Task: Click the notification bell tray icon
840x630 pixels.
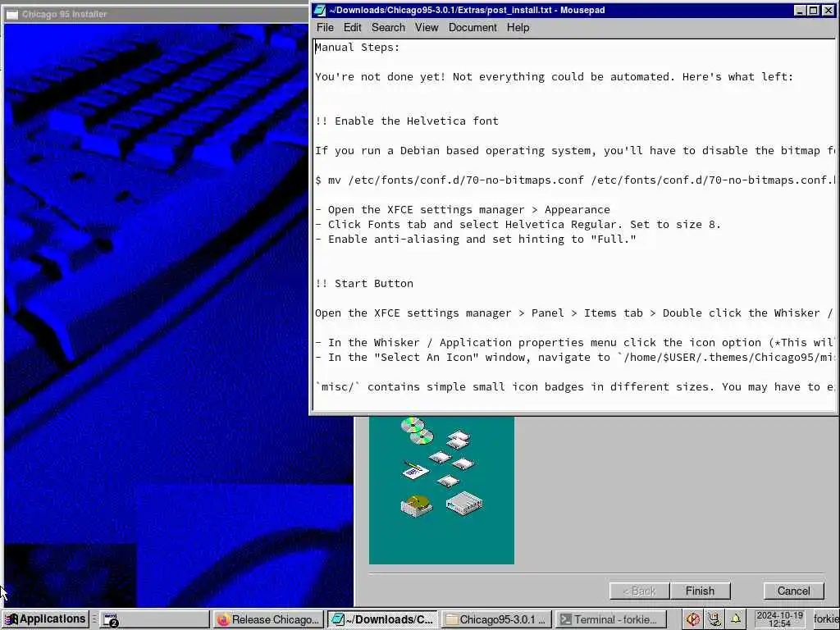Action: [736, 619]
